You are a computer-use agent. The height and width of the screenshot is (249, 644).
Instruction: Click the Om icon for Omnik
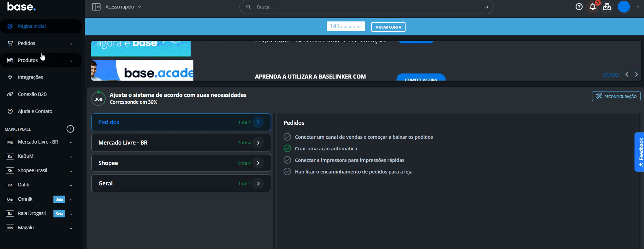[10, 199]
